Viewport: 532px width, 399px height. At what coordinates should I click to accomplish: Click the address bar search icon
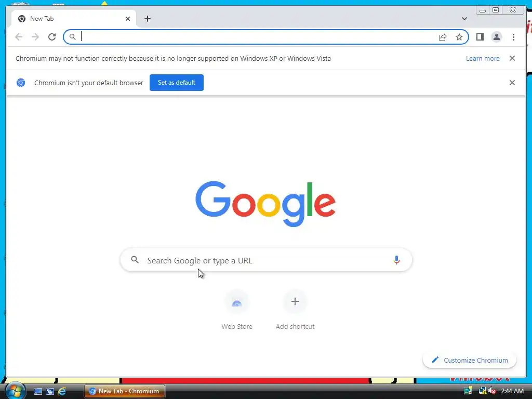(x=72, y=37)
